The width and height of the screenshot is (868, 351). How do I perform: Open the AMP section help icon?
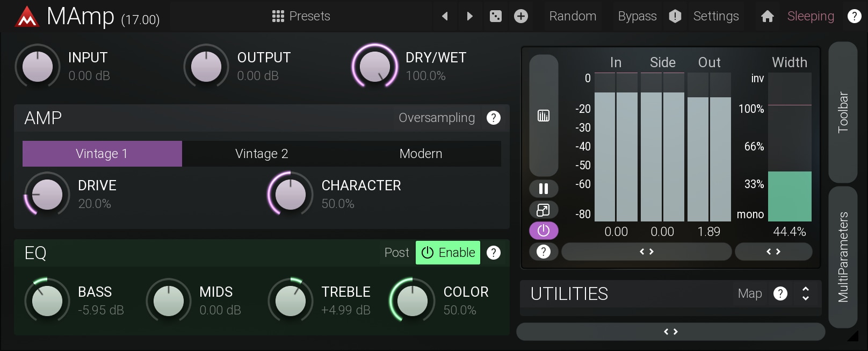[493, 118]
